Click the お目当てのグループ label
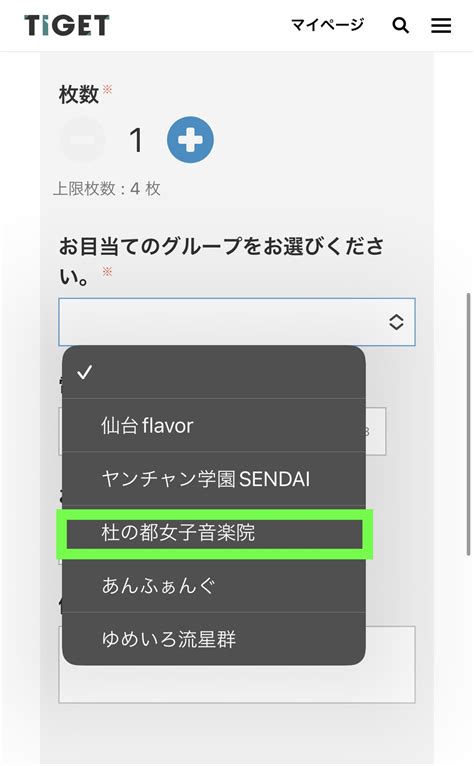This screenshot has height=766, width=474. (221, 261)
